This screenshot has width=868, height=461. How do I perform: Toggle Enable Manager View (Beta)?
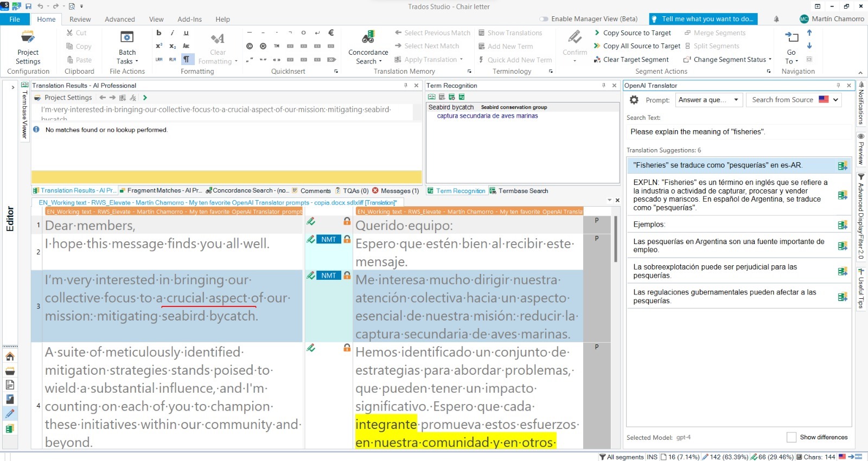544,19
